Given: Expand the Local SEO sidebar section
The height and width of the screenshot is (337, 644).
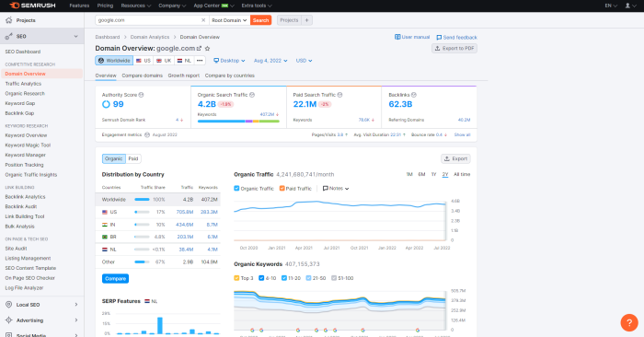Looking at the screenshot, I should click(76, 305).
